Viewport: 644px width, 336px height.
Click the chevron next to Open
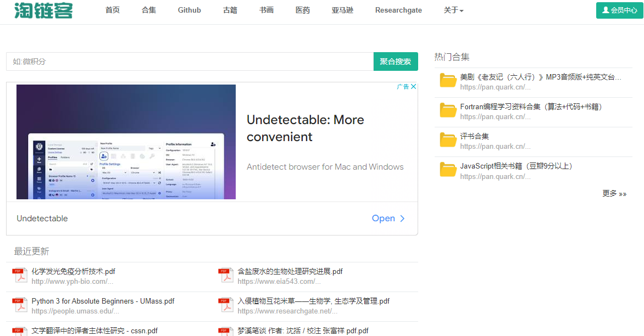tap(402, 219)
